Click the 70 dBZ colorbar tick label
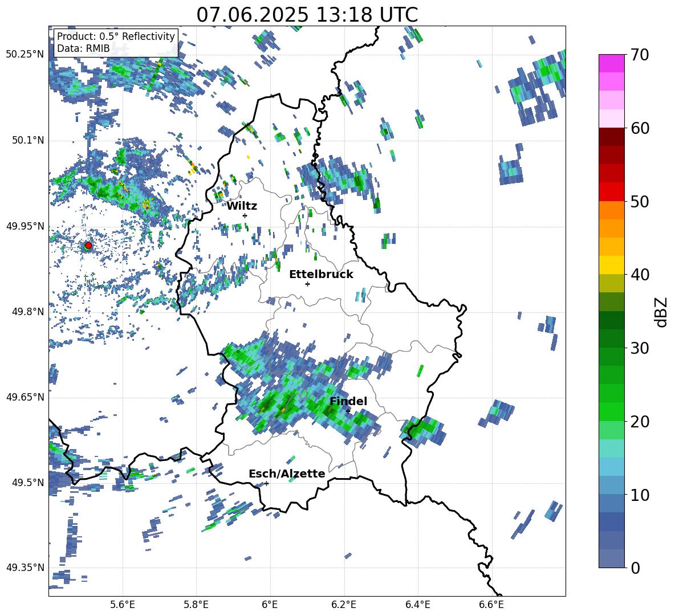This screenshot has width=675, height=616. 639,55
